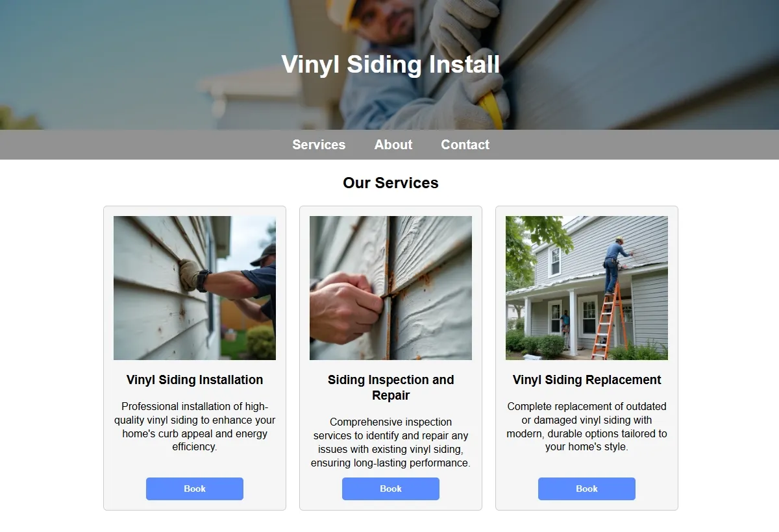The width and height of the screenshot is (779, 532).
Task: Click the Vinyl Siding Installation photo
Action: pos(195,288)
